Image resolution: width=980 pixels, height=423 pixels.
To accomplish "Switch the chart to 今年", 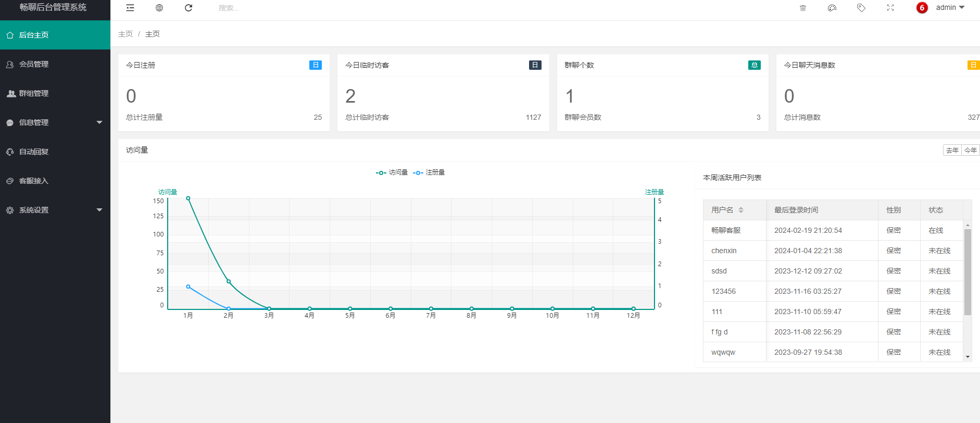I will click(x=971, y=150).
